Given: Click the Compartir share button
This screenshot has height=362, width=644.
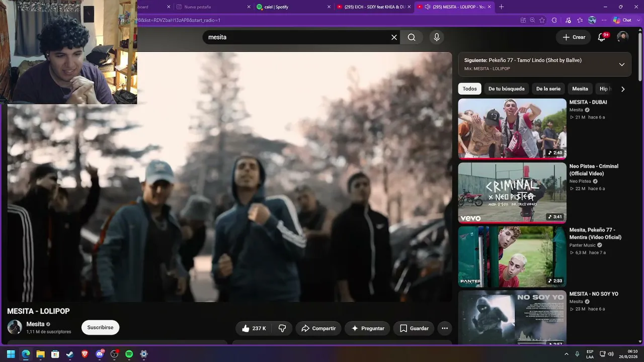Looking at the screenshot, I should 318,328.
